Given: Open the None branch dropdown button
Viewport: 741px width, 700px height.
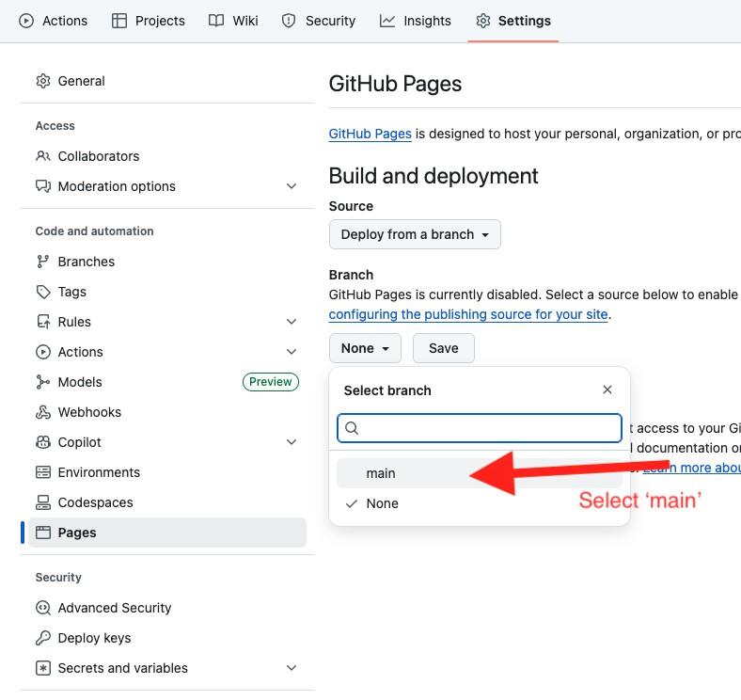Looking at the screenshot, I should [365, 348].
